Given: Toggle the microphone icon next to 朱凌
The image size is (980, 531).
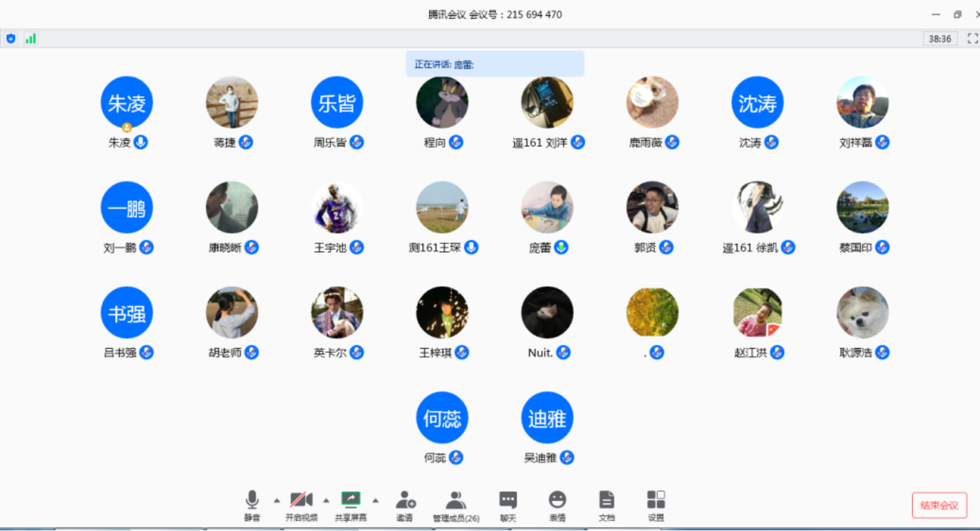Looking at the screenshot, I should click(x=141, y=142).
